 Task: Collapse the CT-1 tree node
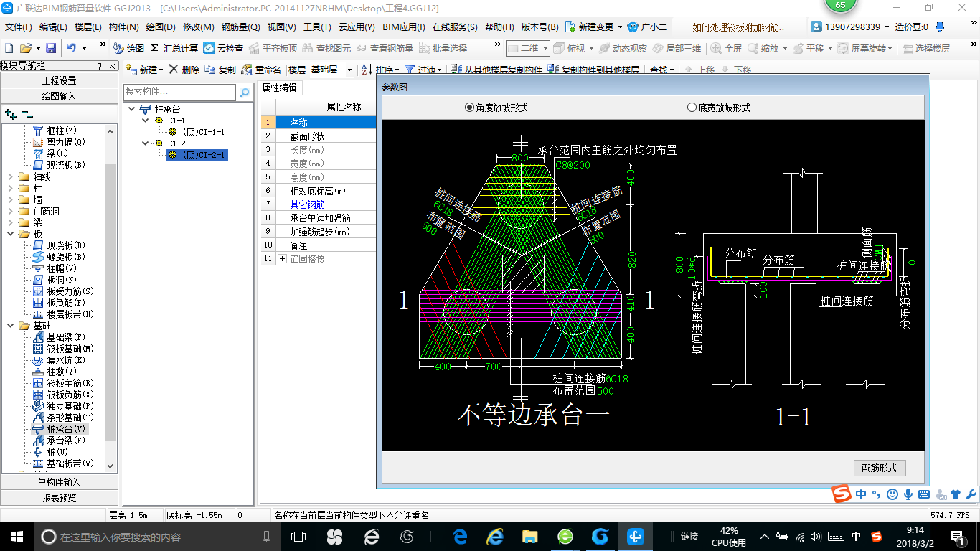[x=146, y=121]
